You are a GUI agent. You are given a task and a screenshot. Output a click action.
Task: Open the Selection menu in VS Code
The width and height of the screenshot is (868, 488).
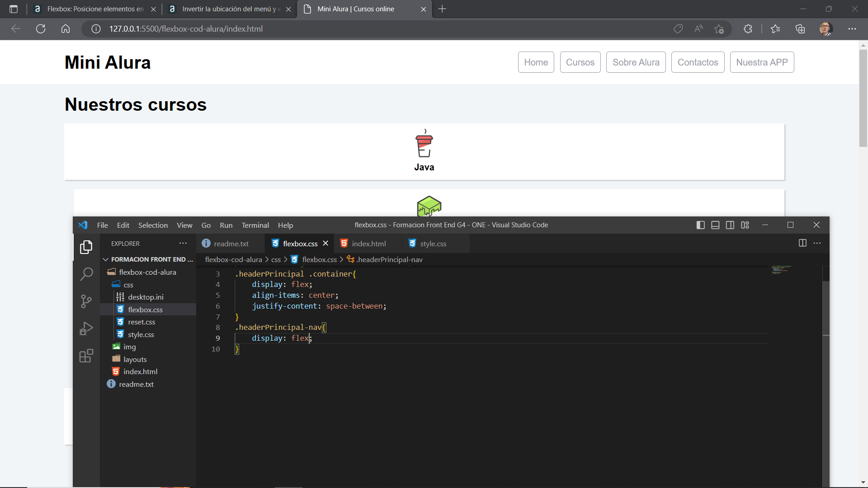pos(153,225)
